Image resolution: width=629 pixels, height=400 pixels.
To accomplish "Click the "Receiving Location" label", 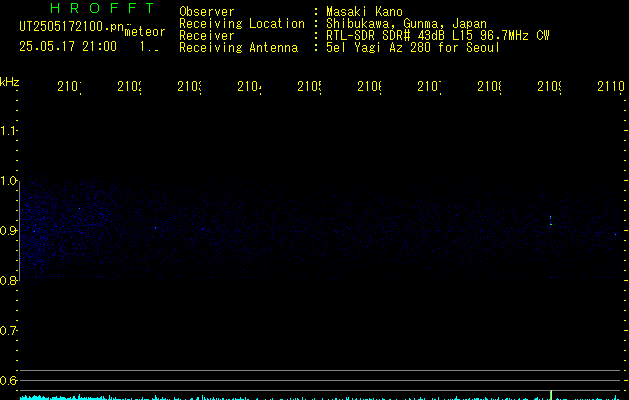I will pos(242,24).
